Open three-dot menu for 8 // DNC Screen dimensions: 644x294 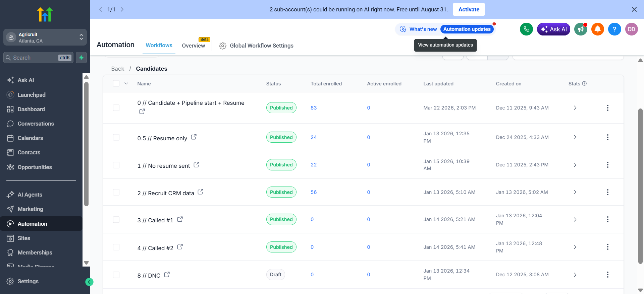[x=607, y=275]
